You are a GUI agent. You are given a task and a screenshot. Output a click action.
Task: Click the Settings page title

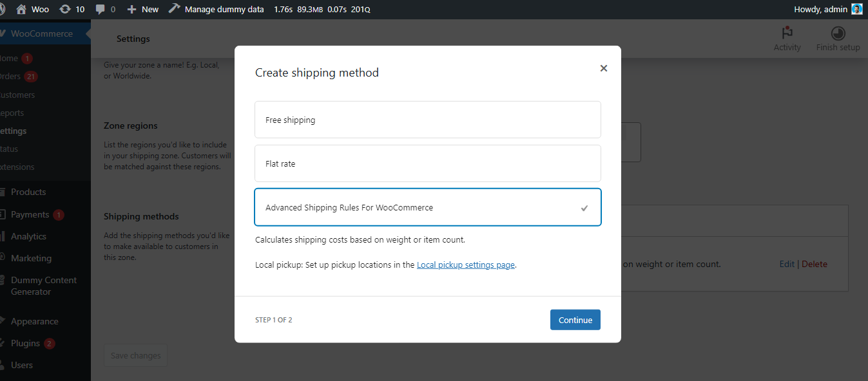tap(133, 39)
